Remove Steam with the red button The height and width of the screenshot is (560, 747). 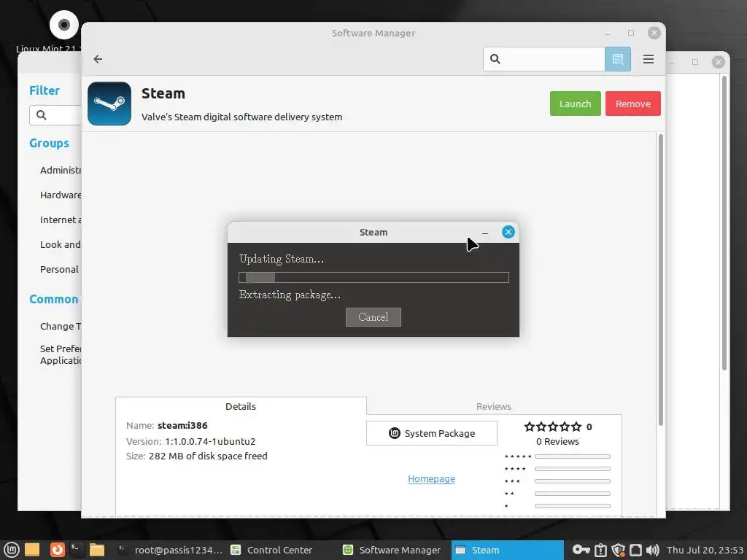point(632,104)
